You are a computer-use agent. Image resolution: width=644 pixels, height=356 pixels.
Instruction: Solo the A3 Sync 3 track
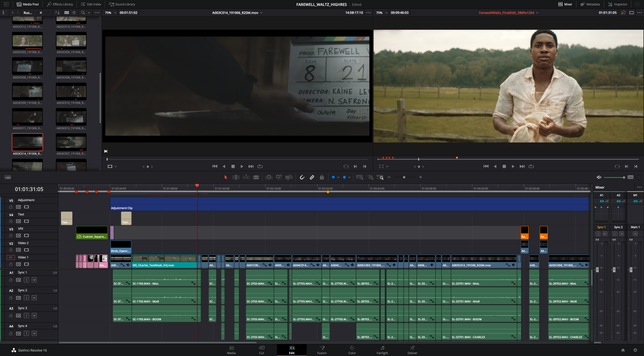pyautogui.click(x=26, y=315)
